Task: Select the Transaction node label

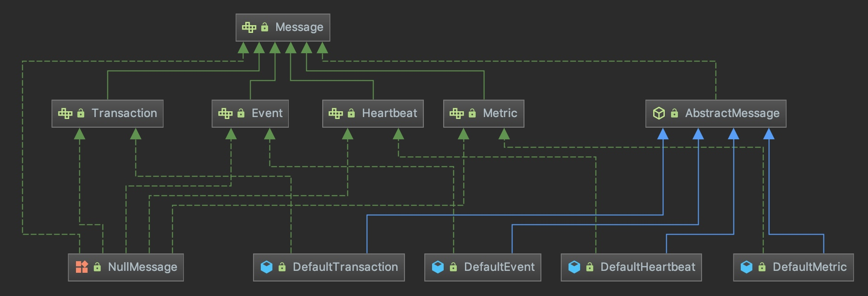Action: (124, 114)
